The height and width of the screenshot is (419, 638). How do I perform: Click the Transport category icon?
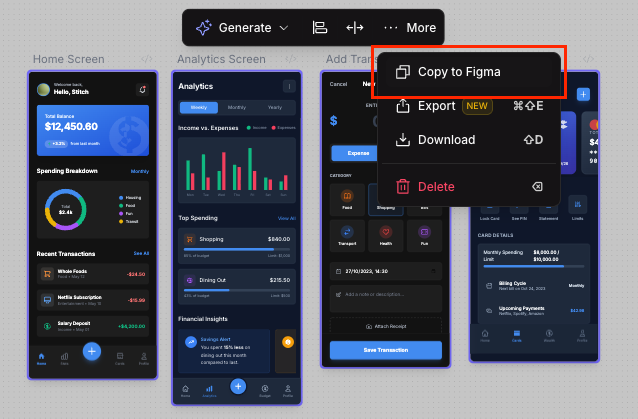coord(347,235)
